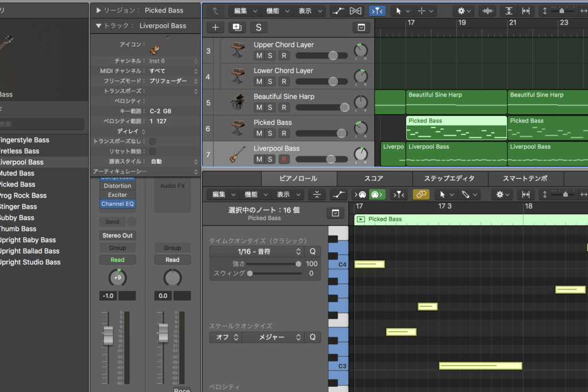Viewport: 588px width, 392px height.
Task: Open the 譜表スタイル dropdown
Action: click(x=173, y=162)
